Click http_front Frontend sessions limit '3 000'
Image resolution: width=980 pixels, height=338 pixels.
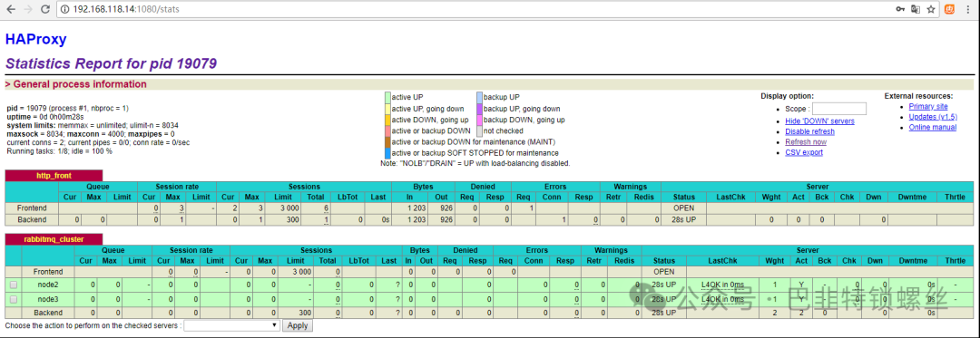click(290, 208)
